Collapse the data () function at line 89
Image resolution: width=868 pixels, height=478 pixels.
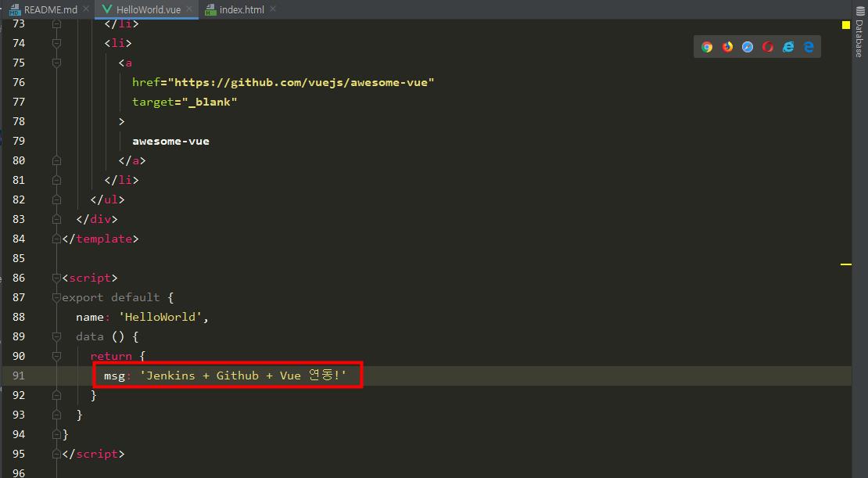click(x=56, y=336)
